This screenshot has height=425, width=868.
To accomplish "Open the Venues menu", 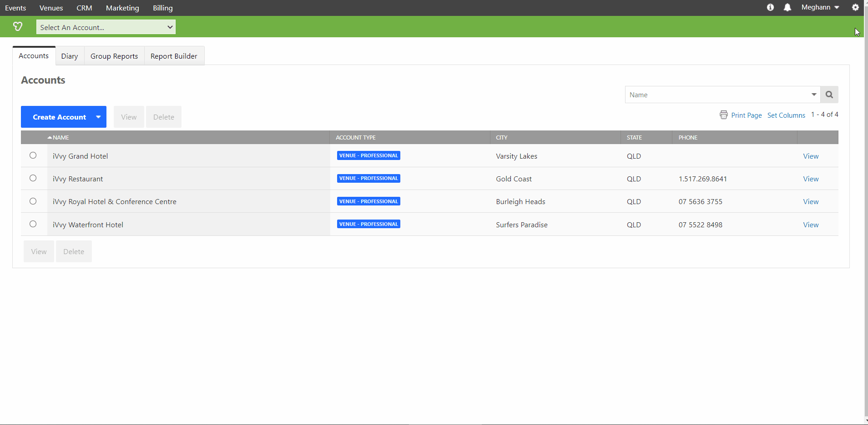I will [51, 8].
